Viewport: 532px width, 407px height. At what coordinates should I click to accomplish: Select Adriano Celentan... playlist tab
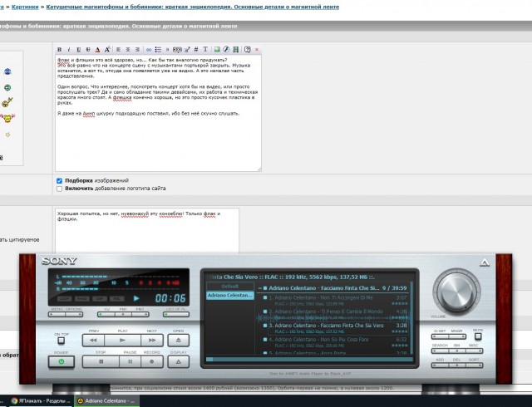click(230, 296)
